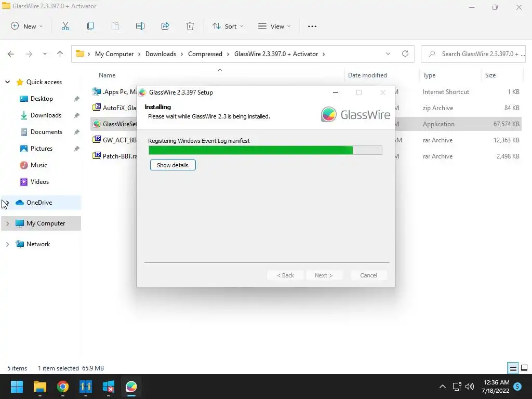Expand the My Computer tree node
The image size is (532, 399).
pos(7,223)
